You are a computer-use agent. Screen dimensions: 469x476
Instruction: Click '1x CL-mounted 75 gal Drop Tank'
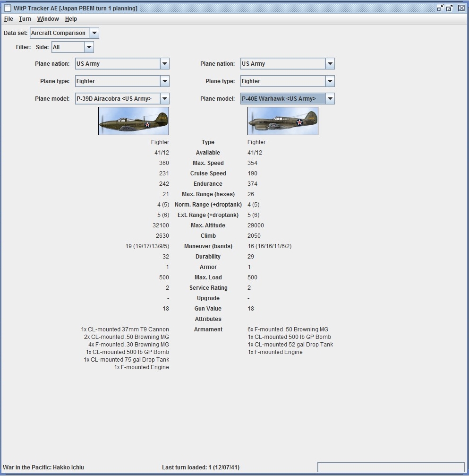(127, 360)
